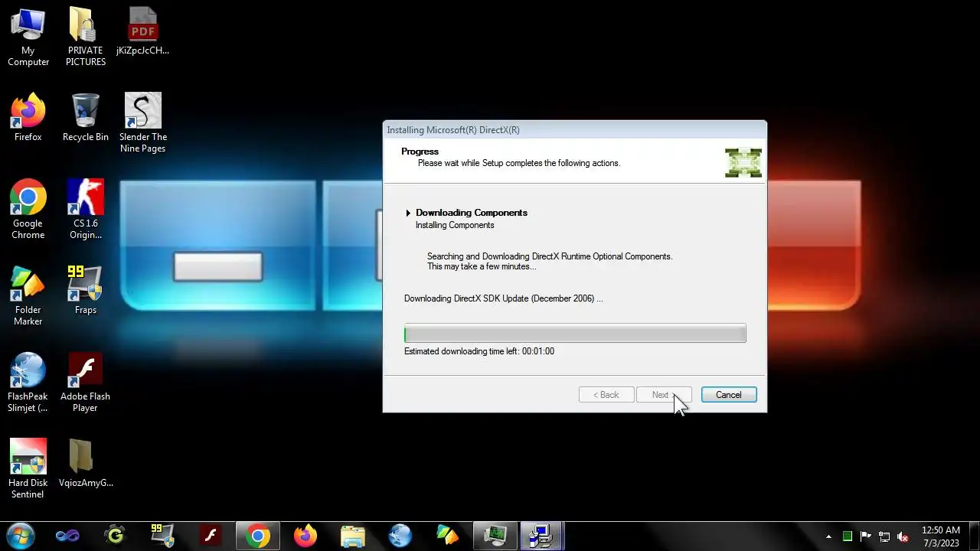This screenshot has width=980, height=551.
Task: Click the DirectX download progress bar
Action: (575, 334)
